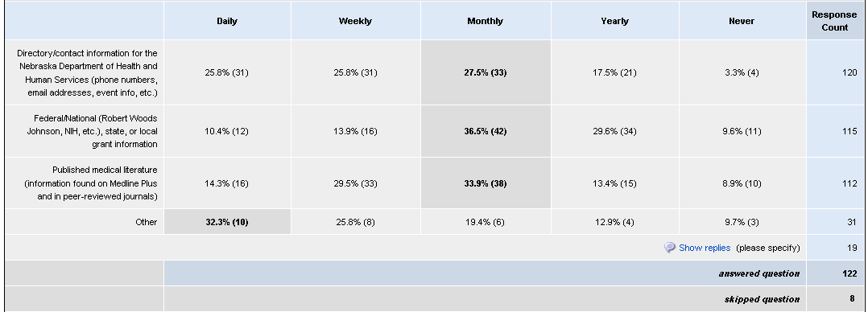The height and width of the screenshot is (312, 868).
Task: Select the highlighted 33.9% (38) cell
Action: (x=486, y=183)
